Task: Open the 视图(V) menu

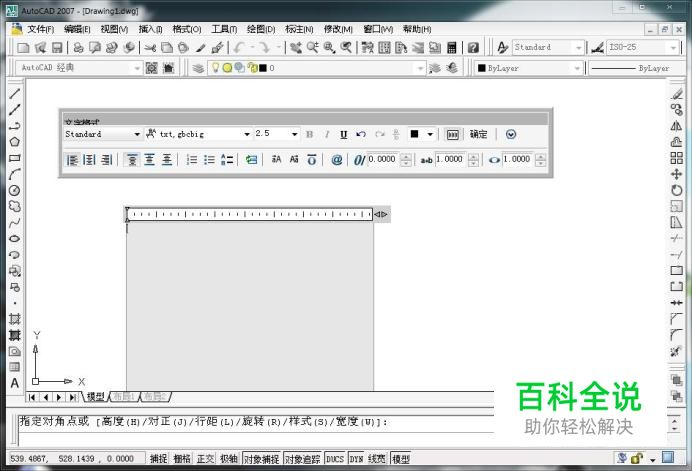Action: [114, 29]
